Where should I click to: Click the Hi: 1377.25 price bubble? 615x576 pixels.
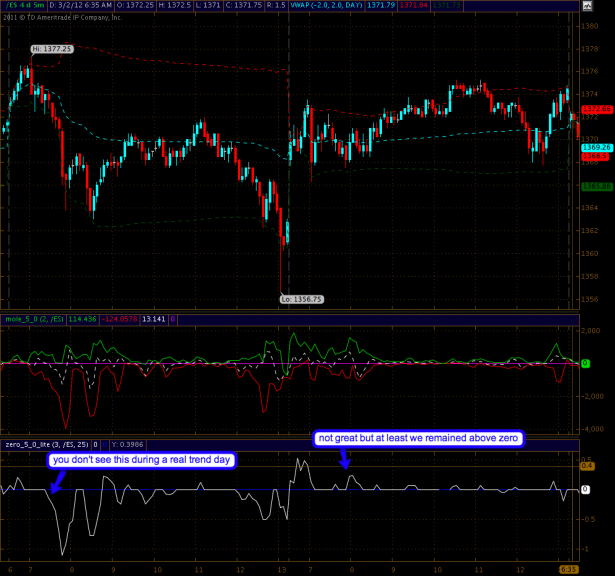[x=51, y=47]
